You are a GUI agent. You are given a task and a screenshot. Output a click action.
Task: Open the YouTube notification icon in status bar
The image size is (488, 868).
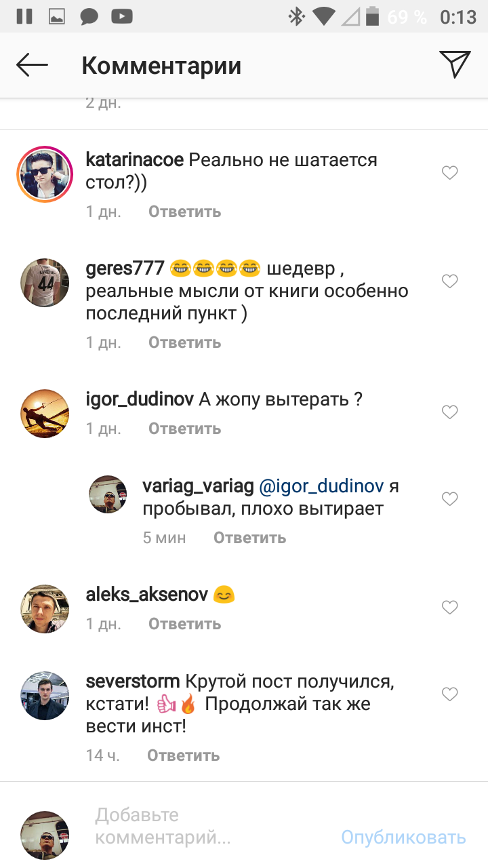[122, 16]
